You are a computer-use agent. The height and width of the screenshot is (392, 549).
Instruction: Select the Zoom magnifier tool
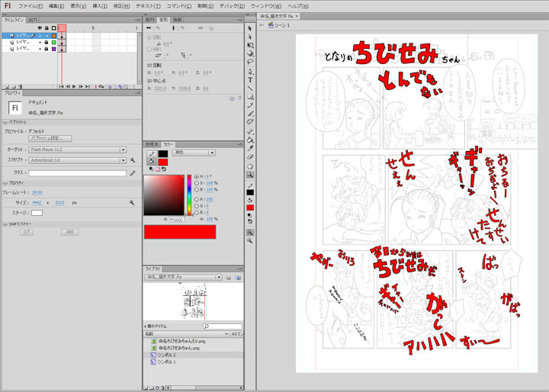click(250, 175)
